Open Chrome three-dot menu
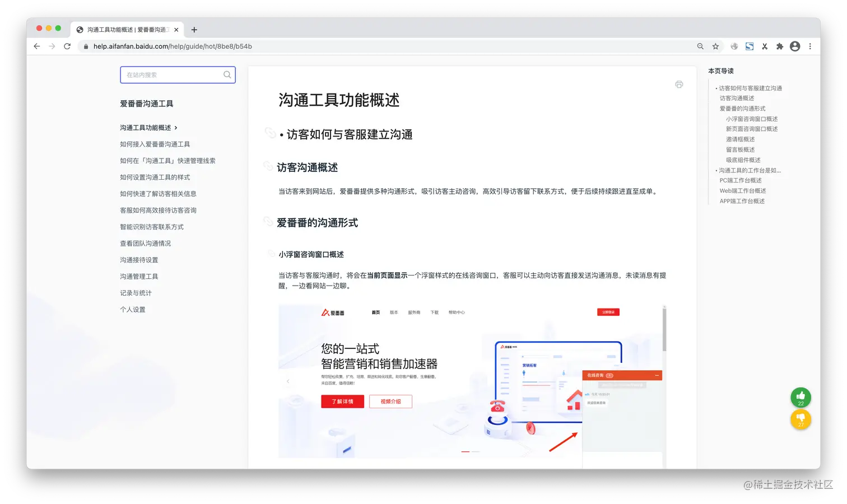 click(x=810, y=46)
